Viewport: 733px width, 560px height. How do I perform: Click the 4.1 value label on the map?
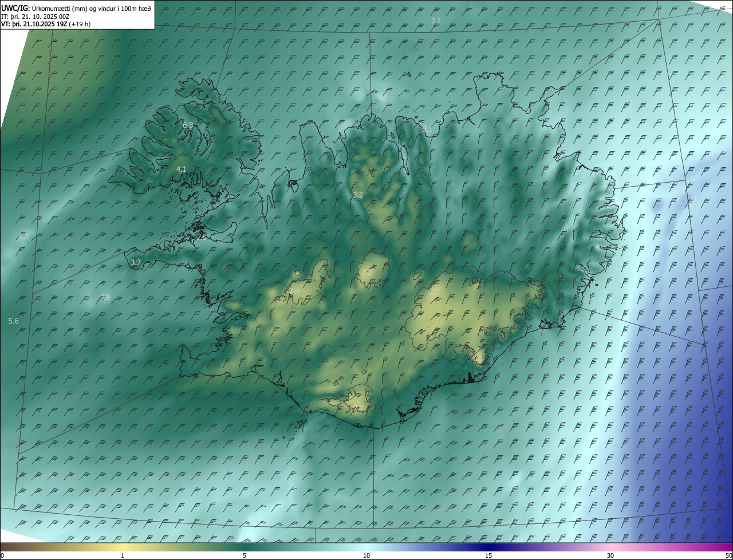tap(182, 169)
